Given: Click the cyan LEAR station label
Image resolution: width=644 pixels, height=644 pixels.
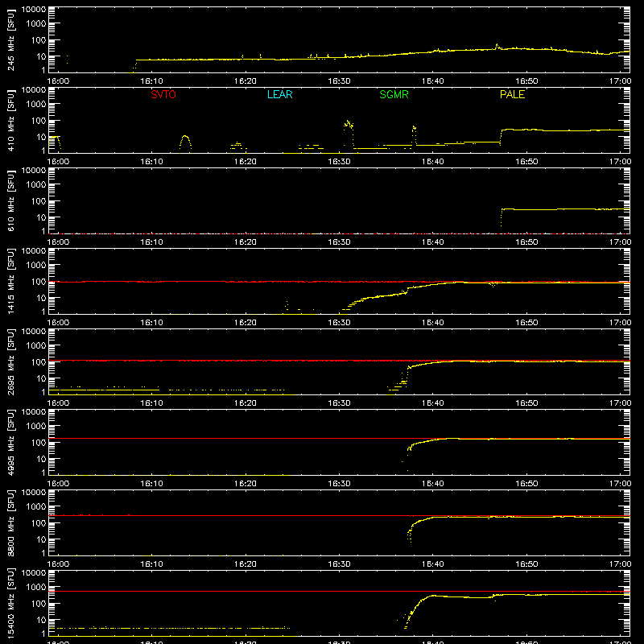Looking at the screenshot, I should (x=279, y=94).
